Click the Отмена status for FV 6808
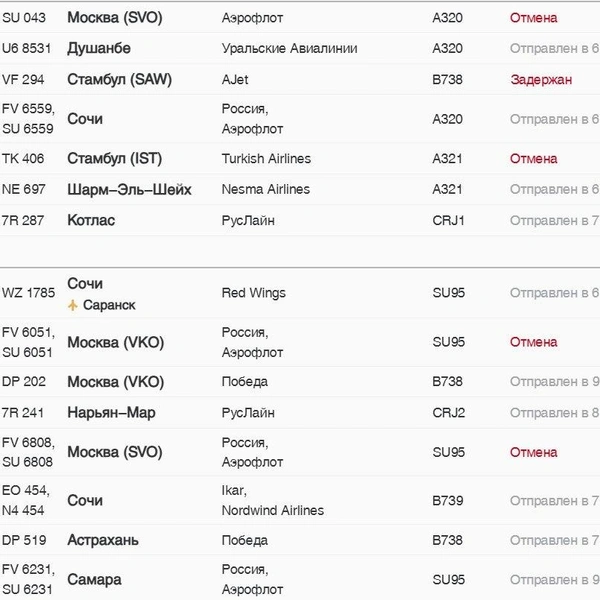 533,452
